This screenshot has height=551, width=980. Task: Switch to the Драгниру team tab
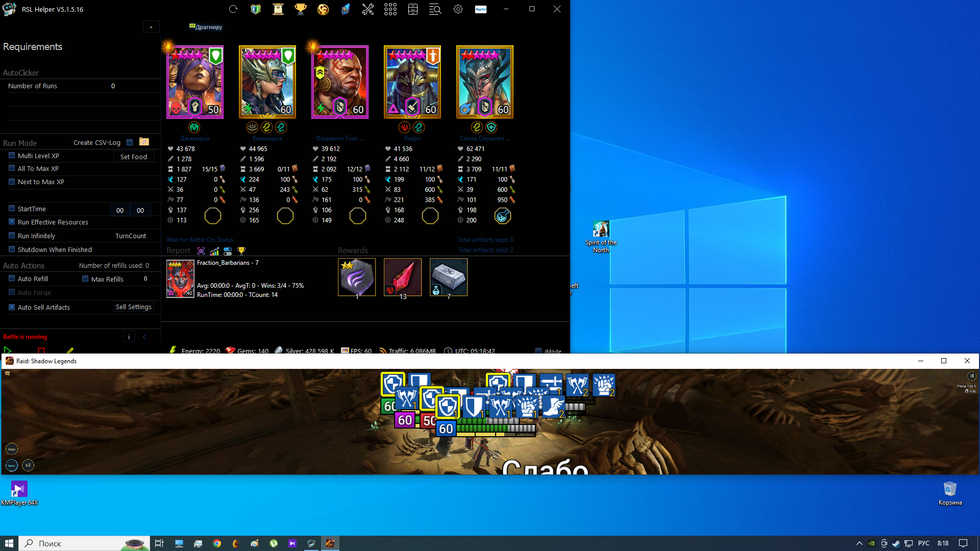pyautogui.click(x=206, y=27)
